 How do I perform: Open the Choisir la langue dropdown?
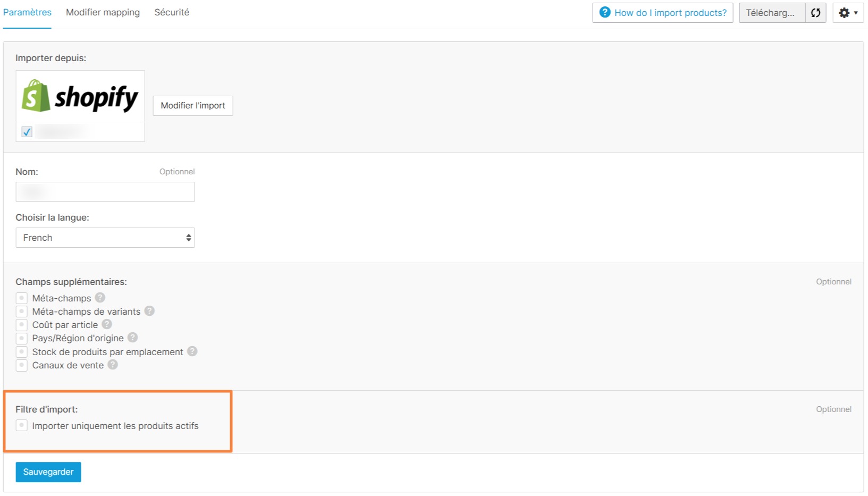[105, 238]
